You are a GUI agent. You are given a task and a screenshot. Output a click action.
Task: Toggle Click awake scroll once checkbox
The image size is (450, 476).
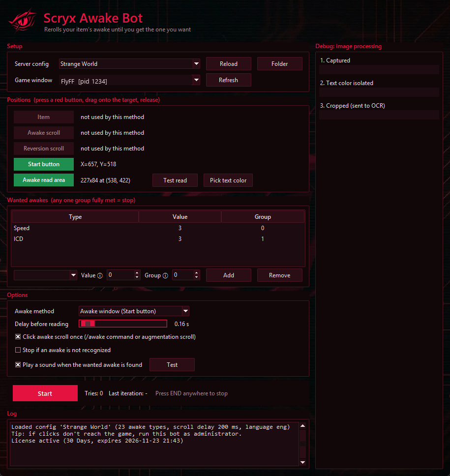pyautogui.click(x=18, y=337)
